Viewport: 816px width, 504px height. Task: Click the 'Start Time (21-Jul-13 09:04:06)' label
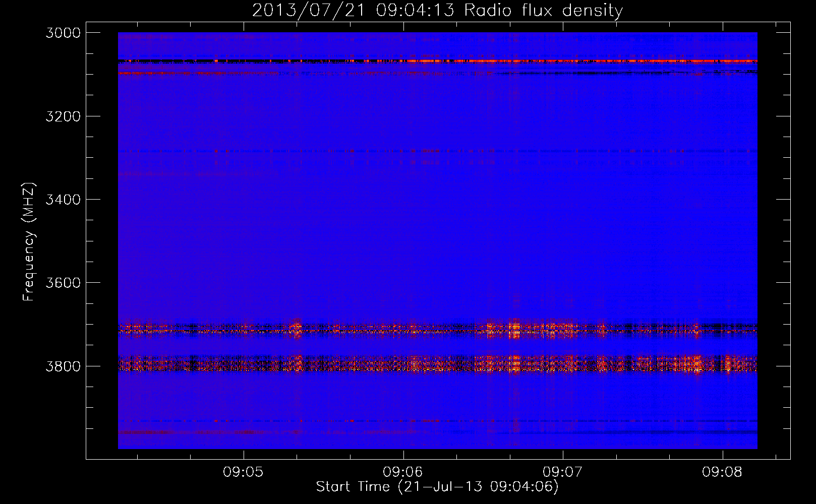click(437, 487)
